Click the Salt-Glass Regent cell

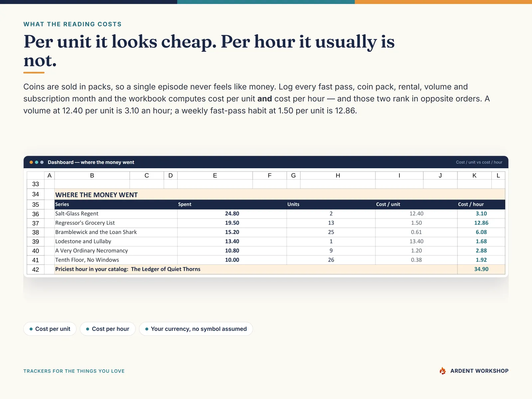[x=116, y=214]
